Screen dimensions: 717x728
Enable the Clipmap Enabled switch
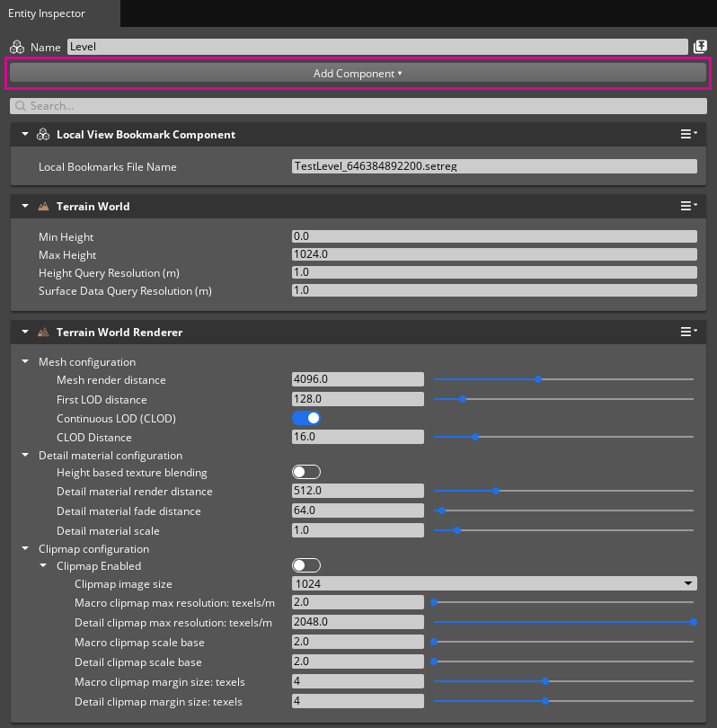305,564
